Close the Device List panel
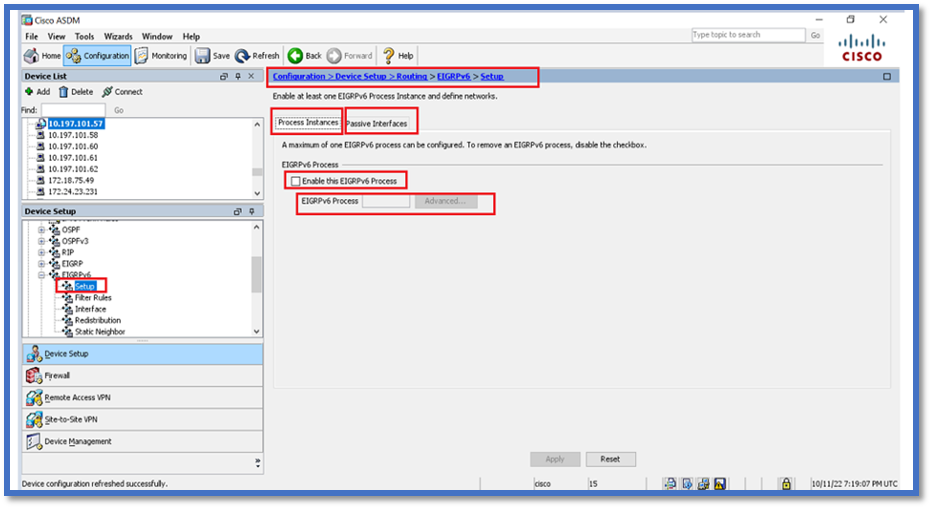Image resolution: width=932 pixels, height=510 pixels. click(251, 76)
